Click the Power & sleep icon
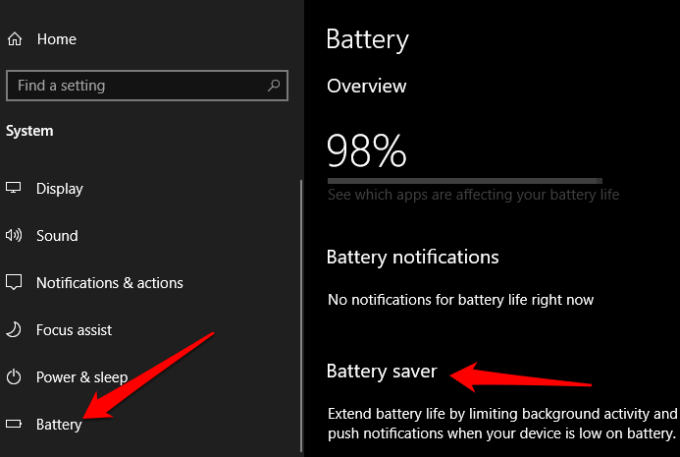The width and height of the screenshot is (680, 457). pos(14,377)
